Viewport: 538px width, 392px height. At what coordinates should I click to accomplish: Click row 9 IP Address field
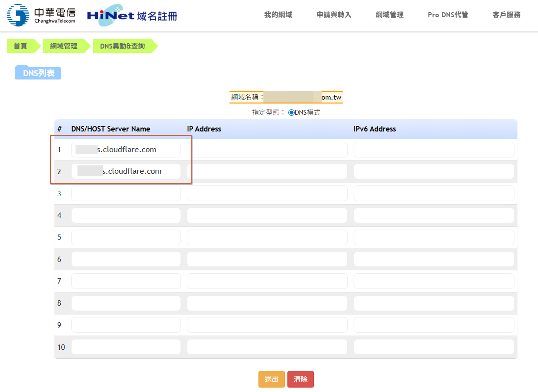pos(267,325)
